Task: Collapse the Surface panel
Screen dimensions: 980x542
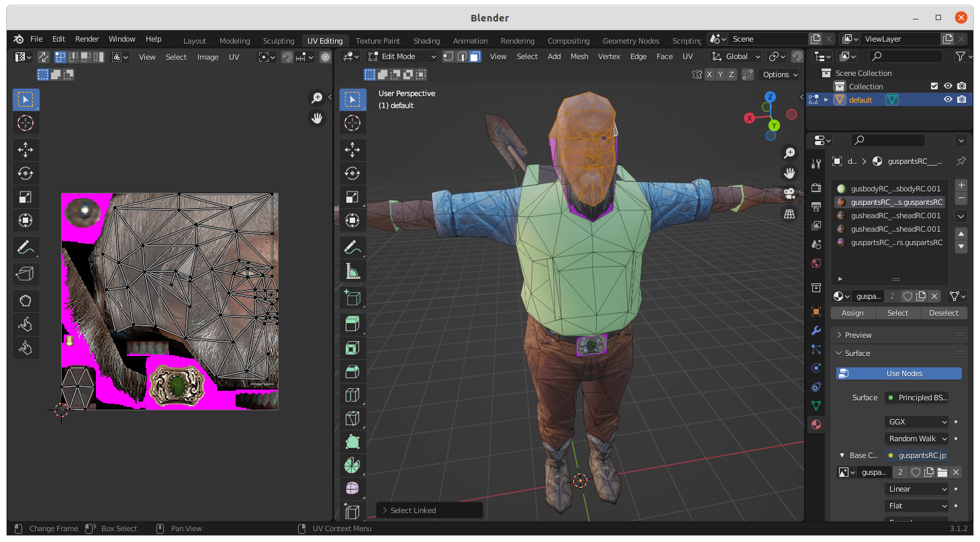Action: (x=857, y=353)
